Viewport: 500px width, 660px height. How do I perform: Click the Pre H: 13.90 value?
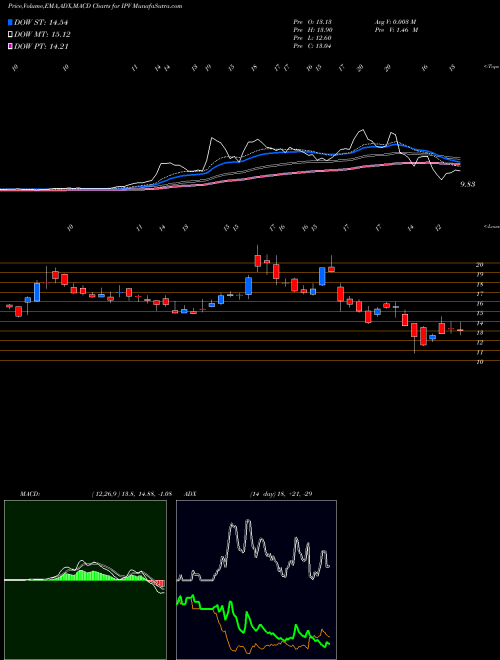(x=313, y=30)
